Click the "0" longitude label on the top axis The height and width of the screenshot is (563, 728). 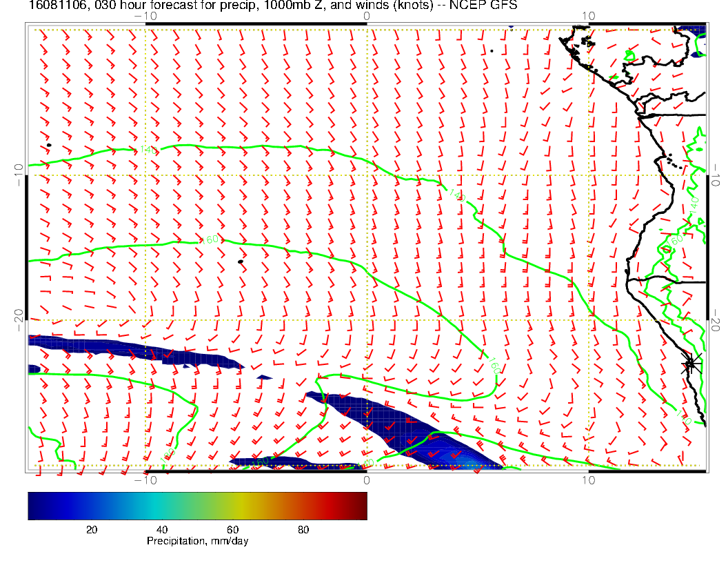coord(366,14)
